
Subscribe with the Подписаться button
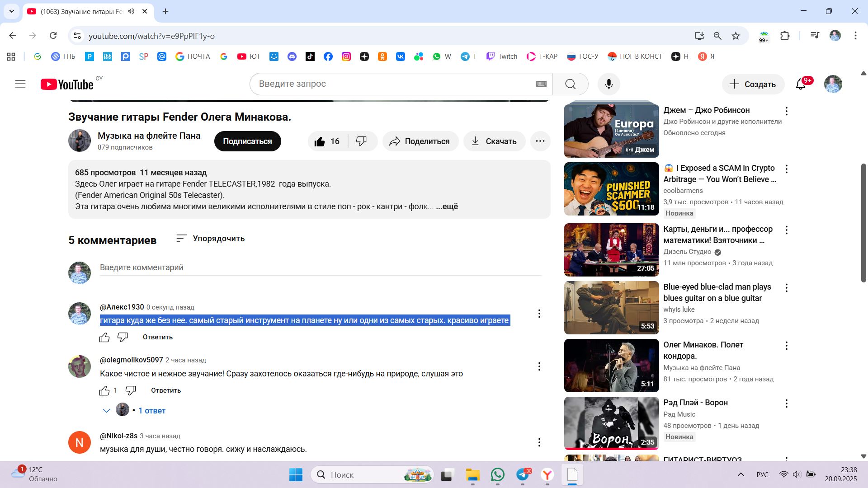[x=247, y=141]
